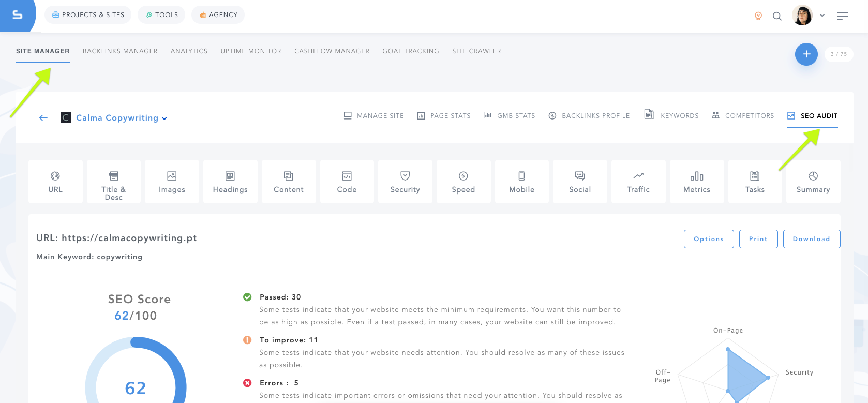
Task: Click the Passed: 30 label
Action: tap(280, 297)
